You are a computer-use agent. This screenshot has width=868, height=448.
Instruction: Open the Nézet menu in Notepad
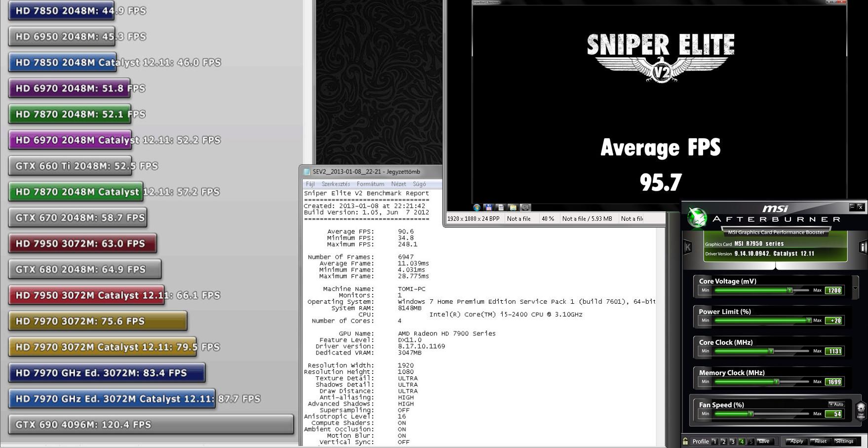pos(398,184)
